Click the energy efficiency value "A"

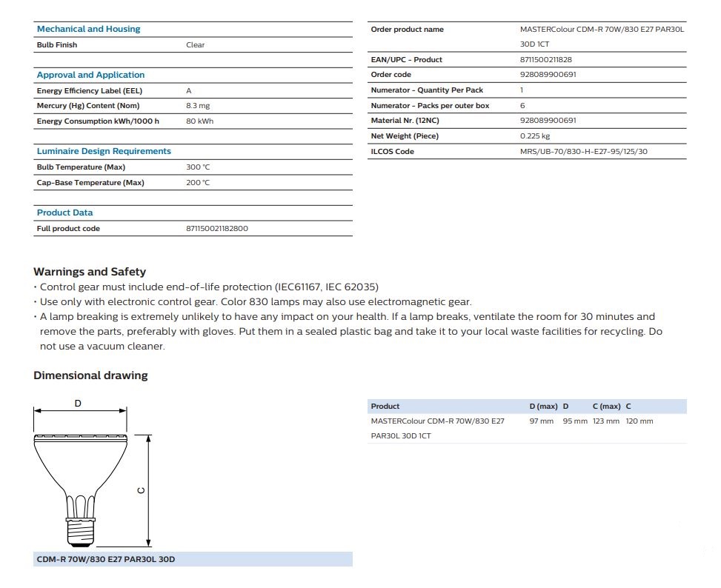(x=188, y=91)
